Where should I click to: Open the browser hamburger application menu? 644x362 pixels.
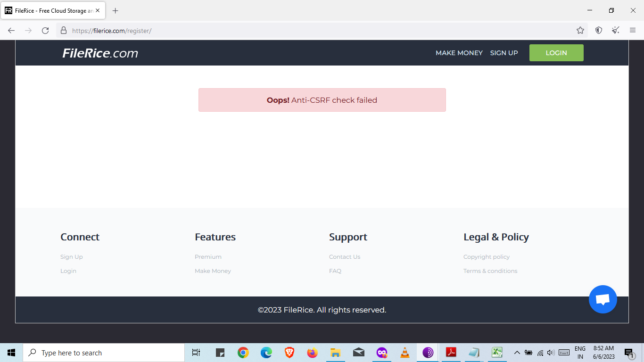point(633,31)
